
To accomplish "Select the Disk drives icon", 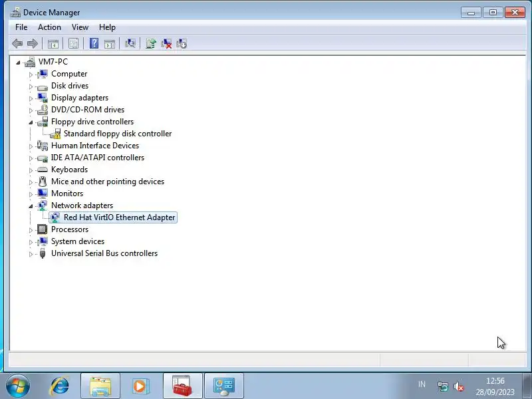I will pyautogui.click(x=43, y=86).
